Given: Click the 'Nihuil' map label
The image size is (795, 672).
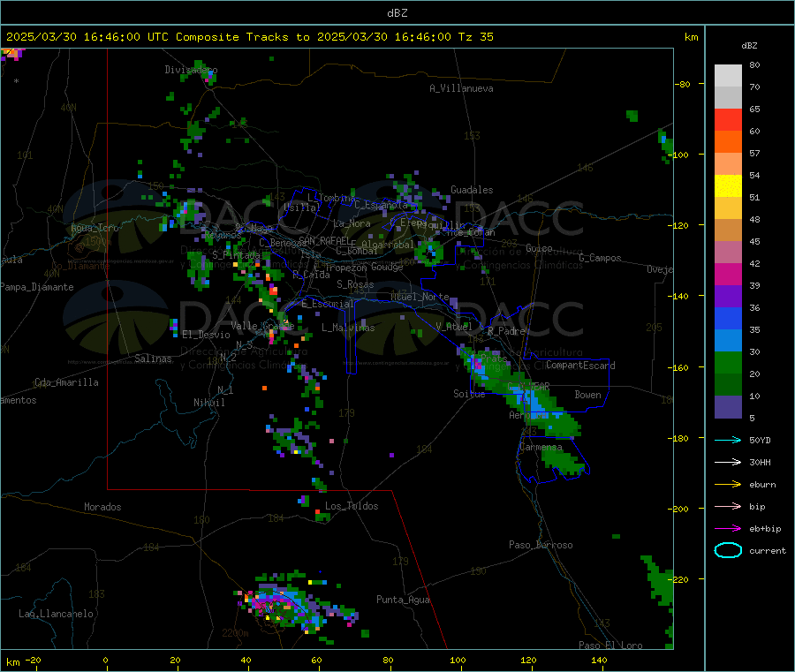Looking at the screenshot, I should coord(209,403).
